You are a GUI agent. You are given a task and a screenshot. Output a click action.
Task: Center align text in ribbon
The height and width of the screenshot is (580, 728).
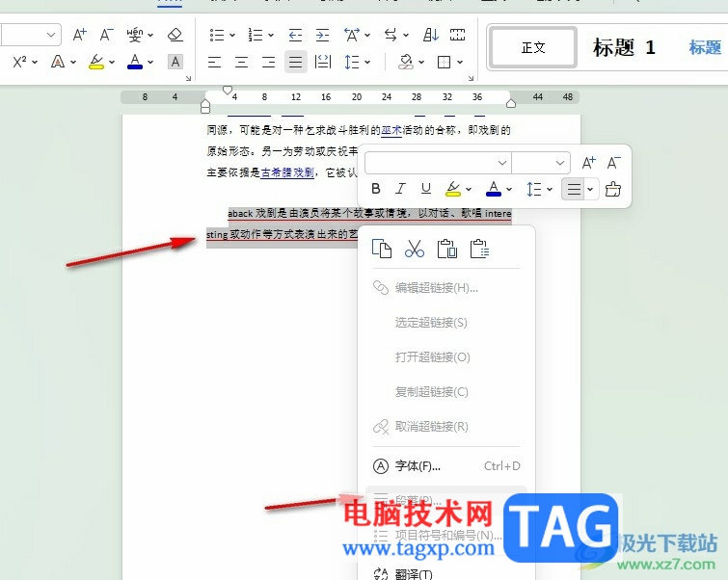241,62
